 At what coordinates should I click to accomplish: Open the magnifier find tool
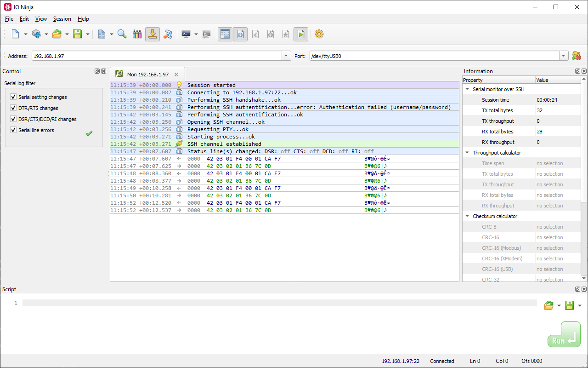coord(122,34)
